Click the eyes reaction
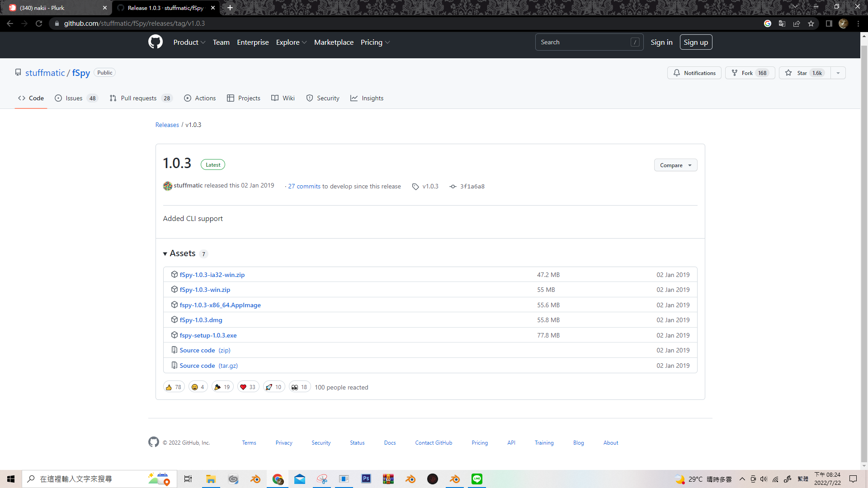The image size is (868, 488). coord(300,387)
